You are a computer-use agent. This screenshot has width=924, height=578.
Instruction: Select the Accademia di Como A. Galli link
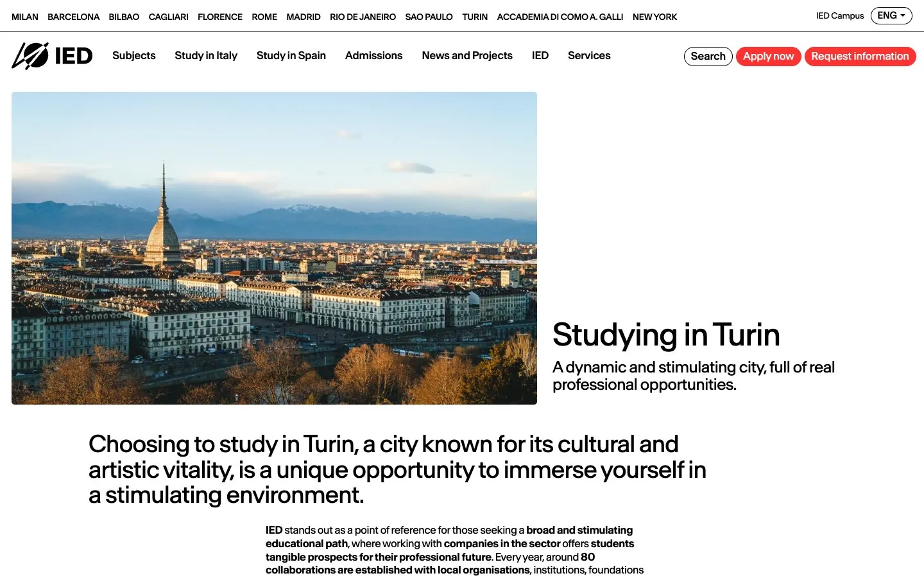[x=560, y=17]
